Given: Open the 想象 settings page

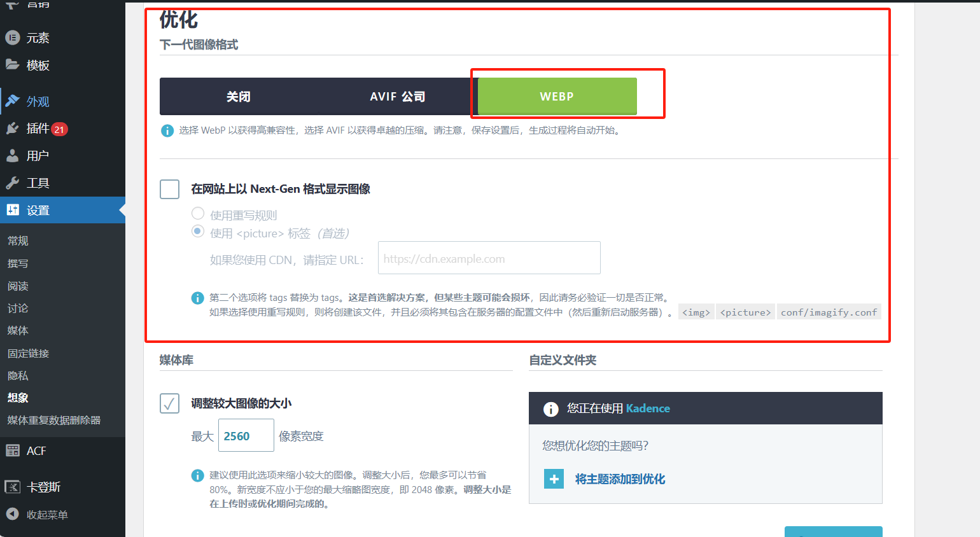Looking at the screenshot, I should point(17,398).
